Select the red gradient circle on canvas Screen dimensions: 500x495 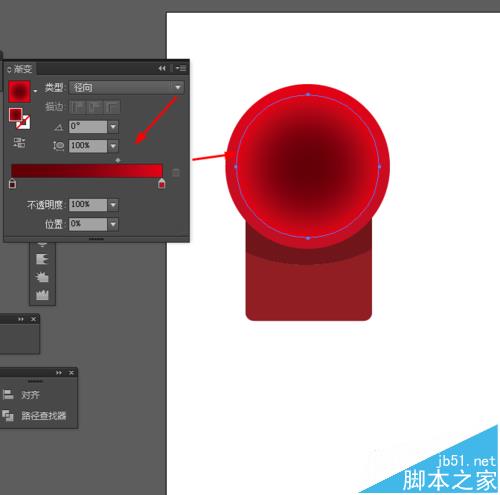pyautogui.click(x=308, y=166)
